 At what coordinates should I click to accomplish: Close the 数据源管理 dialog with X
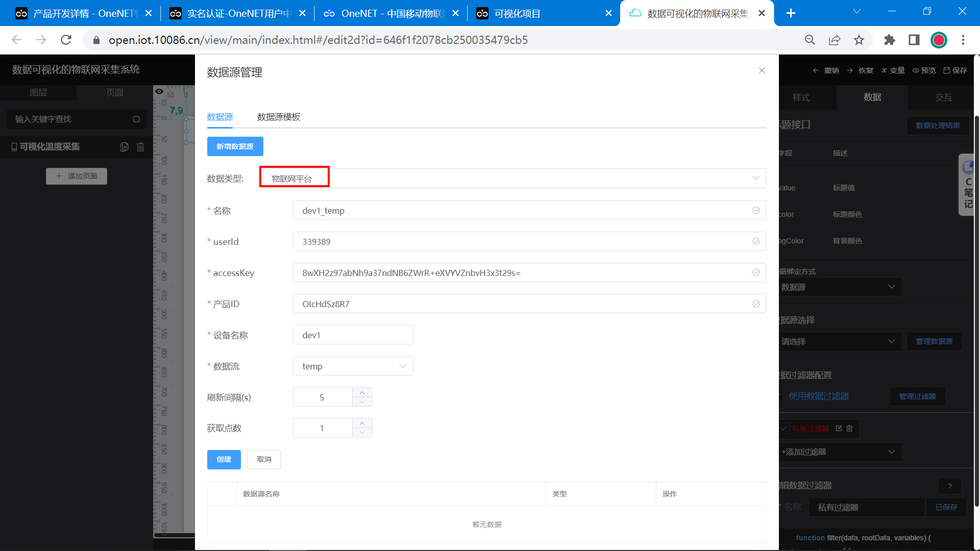coord(762,70)
